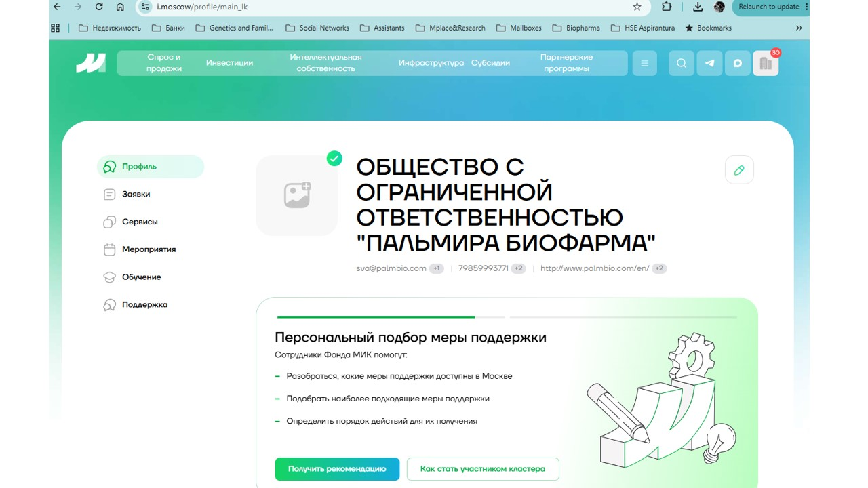
Task: Open the Bookmarks star item
Action: [709, 28]
